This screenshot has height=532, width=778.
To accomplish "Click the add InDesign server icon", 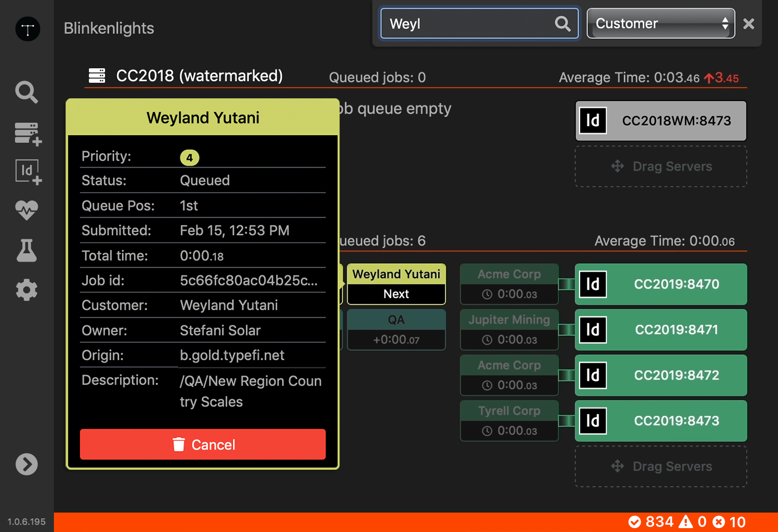I will 28,173.
